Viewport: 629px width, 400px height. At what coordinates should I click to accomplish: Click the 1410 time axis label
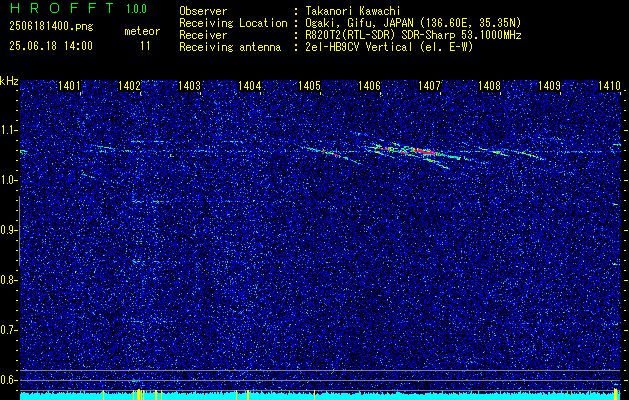pos(609,85)
